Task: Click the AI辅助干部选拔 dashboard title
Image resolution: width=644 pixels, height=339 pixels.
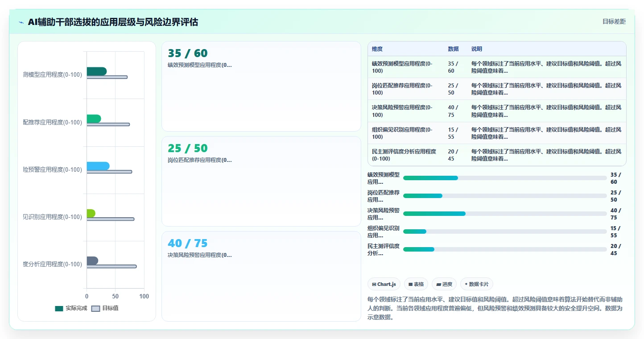Action: (x=113, y=22)
